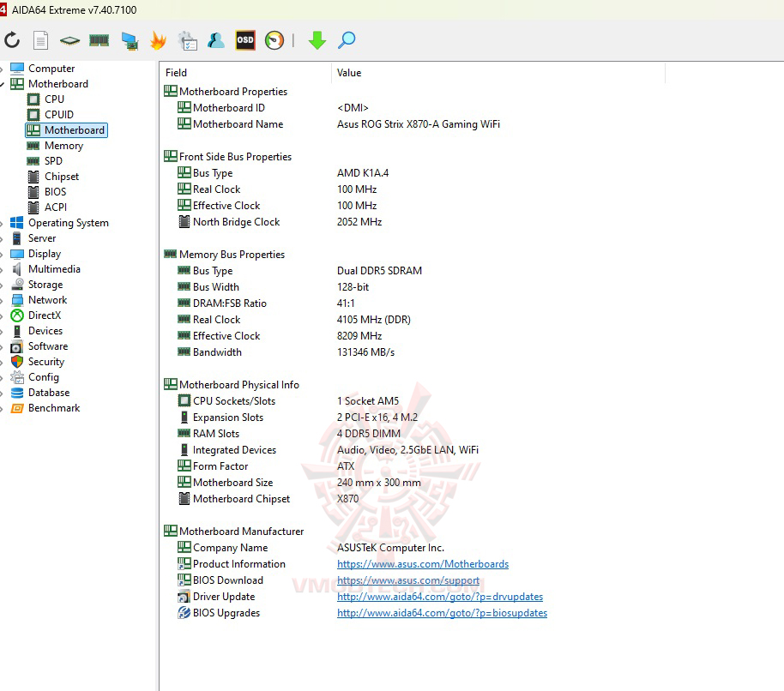The height and width of the screenshot is (691, 784).
Task: Open the asus.com/support BIOS download link
Action: (x=408, y=580)
